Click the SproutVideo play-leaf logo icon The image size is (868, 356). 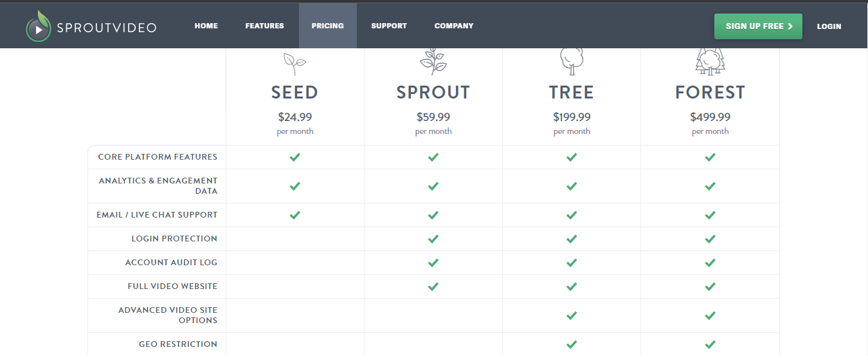tap(38, 27)
